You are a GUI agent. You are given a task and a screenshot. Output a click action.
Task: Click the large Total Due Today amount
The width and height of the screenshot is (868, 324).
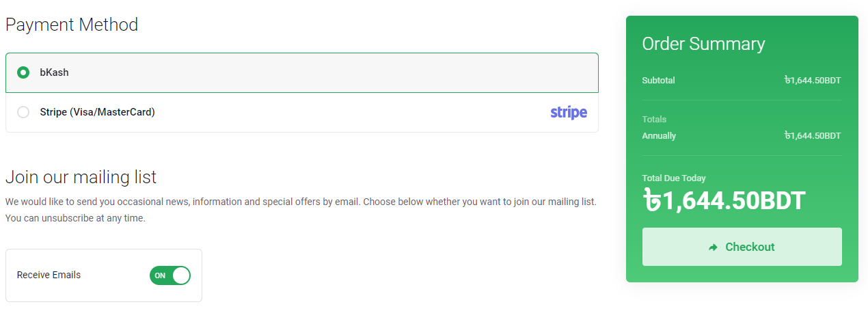[x=724, y=200]
